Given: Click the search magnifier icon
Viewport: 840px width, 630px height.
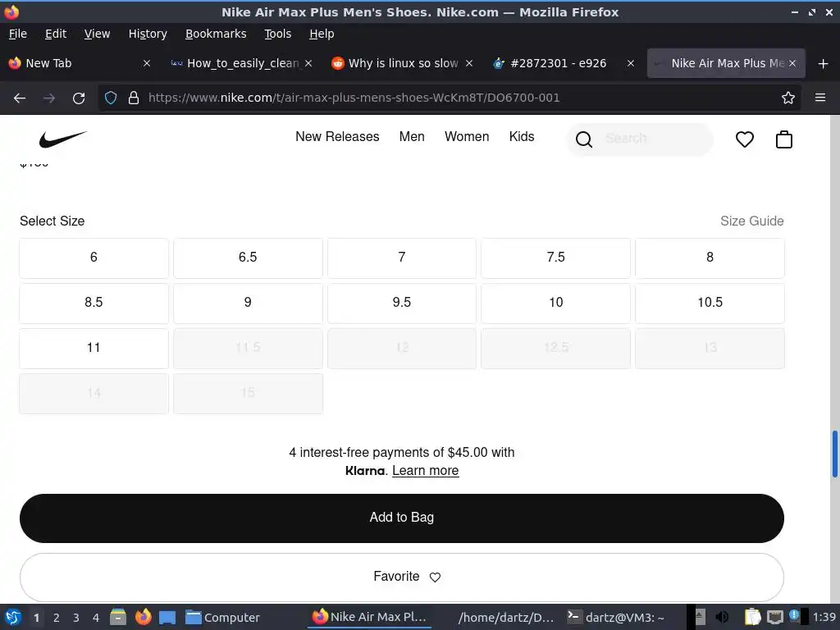Looking at the screenshot, I should pyautogui.click(x=584, y=139).
